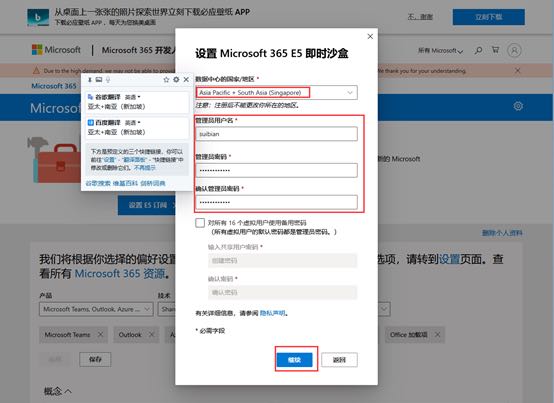Open the 维基百科 shortcut link
The height and width of the screenshot is (403, 554).
pos(125,183)
